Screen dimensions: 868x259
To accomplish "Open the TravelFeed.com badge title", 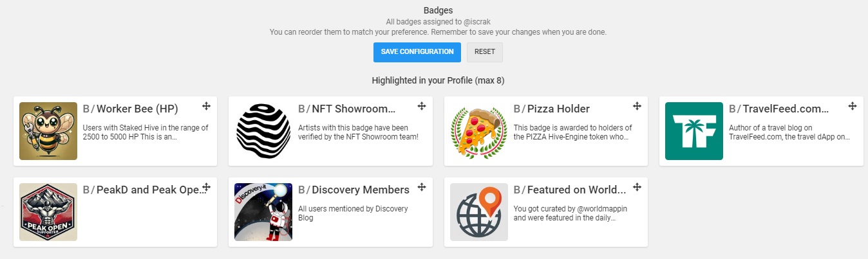I will [x=786, y=109].
